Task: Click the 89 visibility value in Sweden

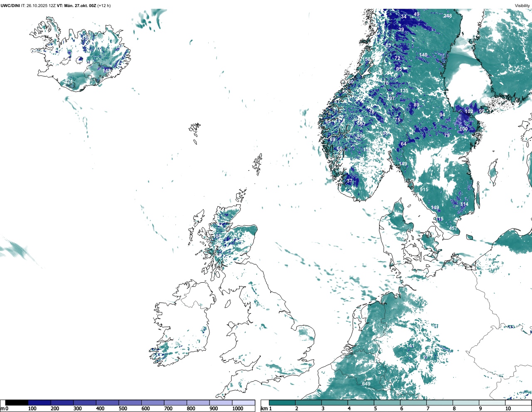Action: point(416,105)
